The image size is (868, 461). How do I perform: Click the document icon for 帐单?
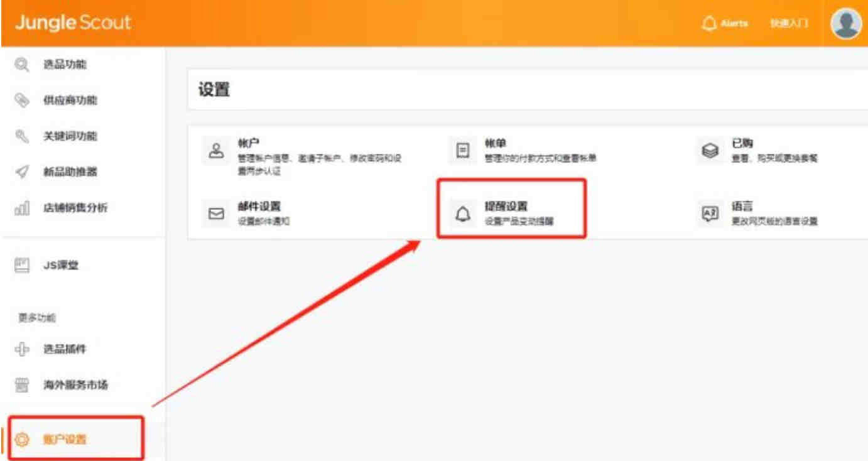(463, 151)
